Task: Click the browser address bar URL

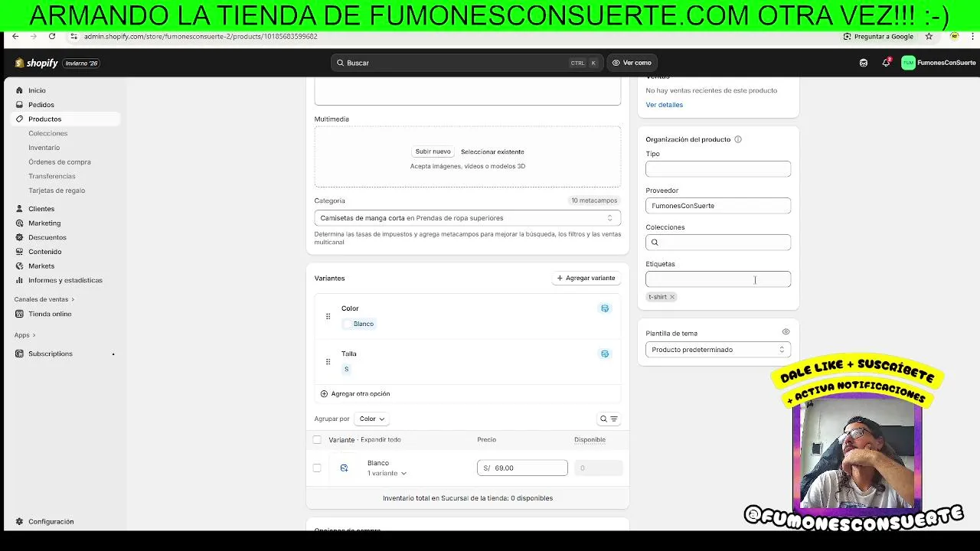Action: click(x=201, y=36)
